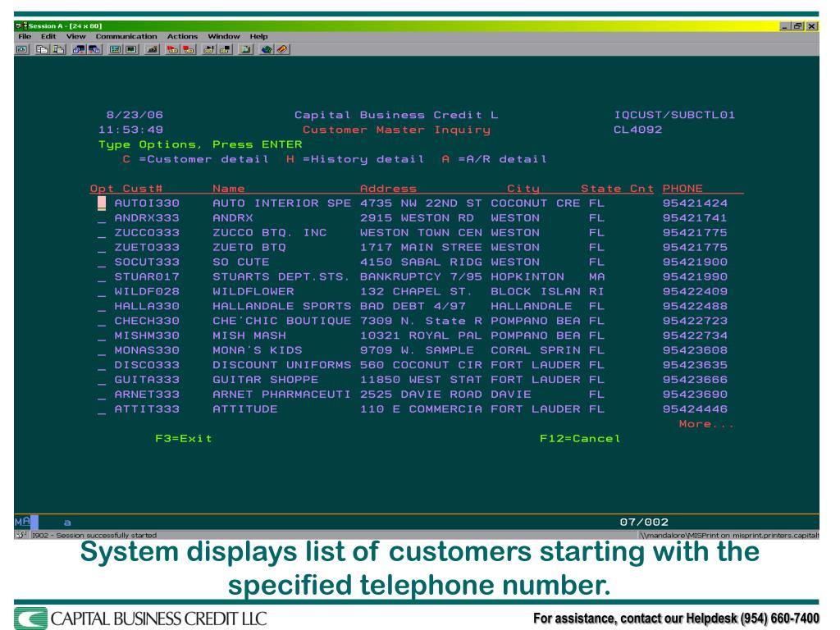Click customer name STUARTS DEPT.STS.
Viewport: 840px width, 630px height.
[281, 277]
